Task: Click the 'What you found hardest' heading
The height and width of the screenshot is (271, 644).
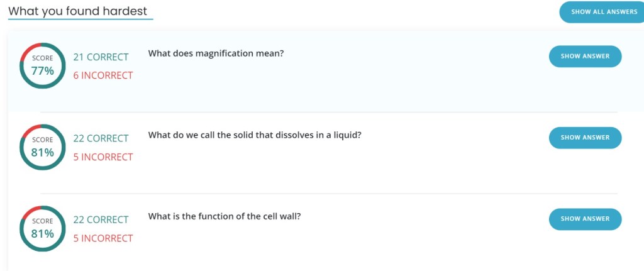Action: 80,10
